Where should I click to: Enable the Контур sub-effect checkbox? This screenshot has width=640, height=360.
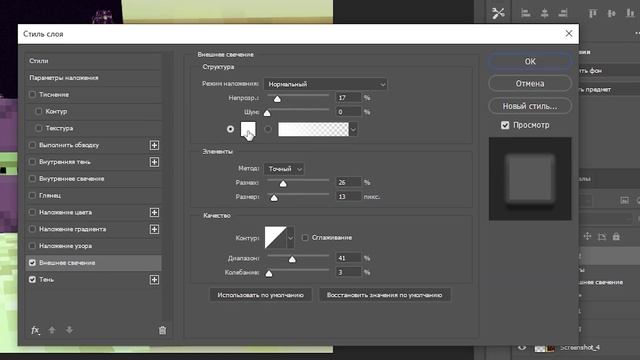coord(39,111)
